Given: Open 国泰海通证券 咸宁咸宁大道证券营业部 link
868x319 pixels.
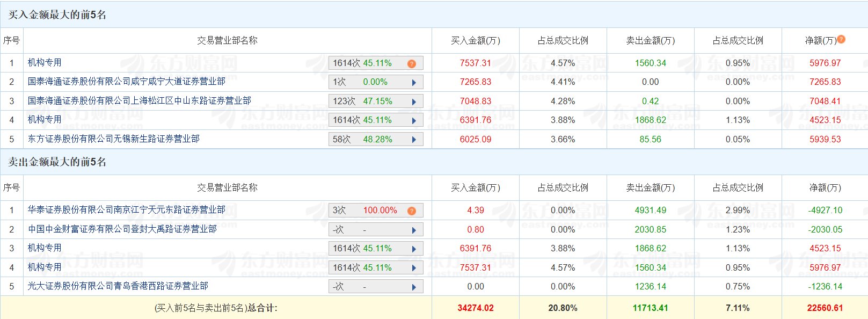Looking at the screenshot, I should 127,82.
